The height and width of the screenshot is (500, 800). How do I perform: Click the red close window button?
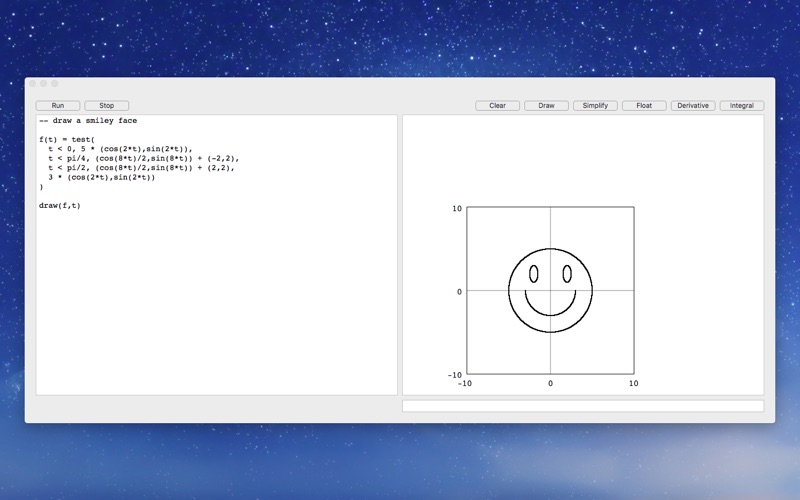(x=33, y=84)
